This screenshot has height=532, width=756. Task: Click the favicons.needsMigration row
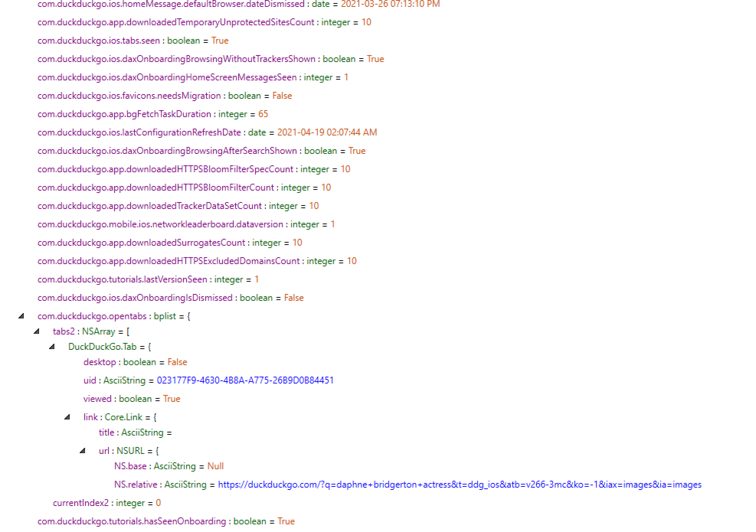[165, 96]
